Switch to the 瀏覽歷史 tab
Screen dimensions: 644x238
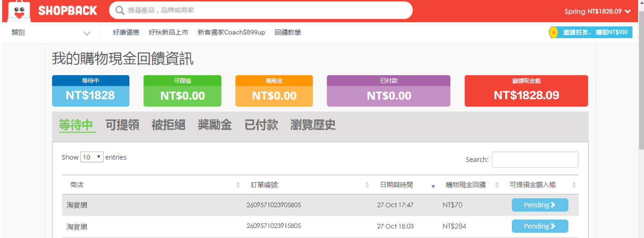pos(313,125)
